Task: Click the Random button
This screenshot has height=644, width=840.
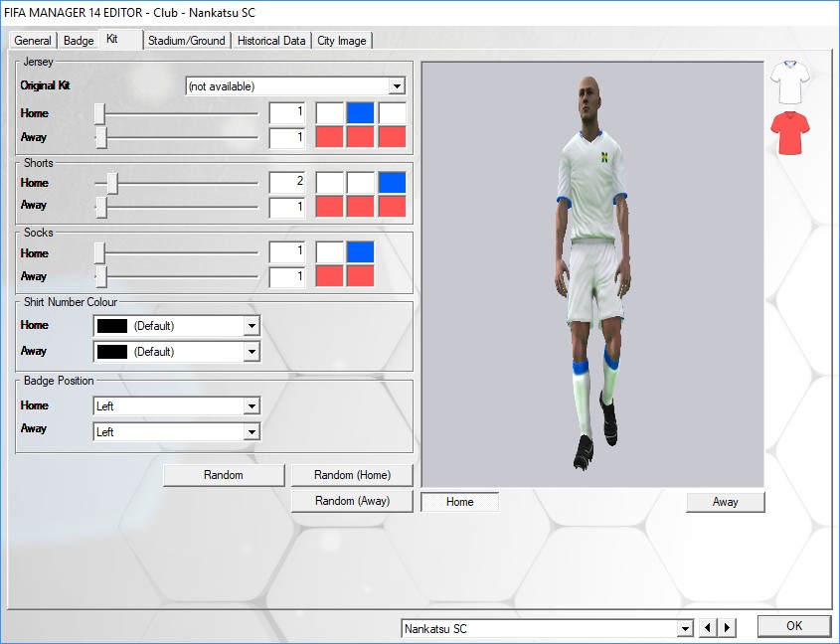Action: 224,475
